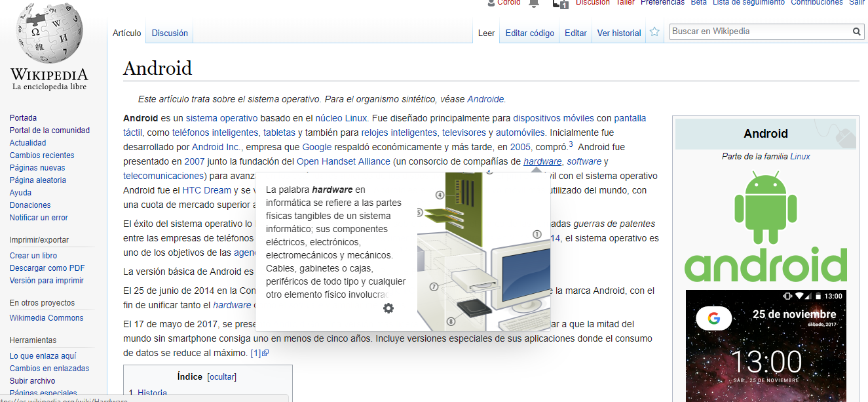This screenshot has height=402, width=868.
Task: Open Lo que enlaza aquí link
Action: click(43, 356)
